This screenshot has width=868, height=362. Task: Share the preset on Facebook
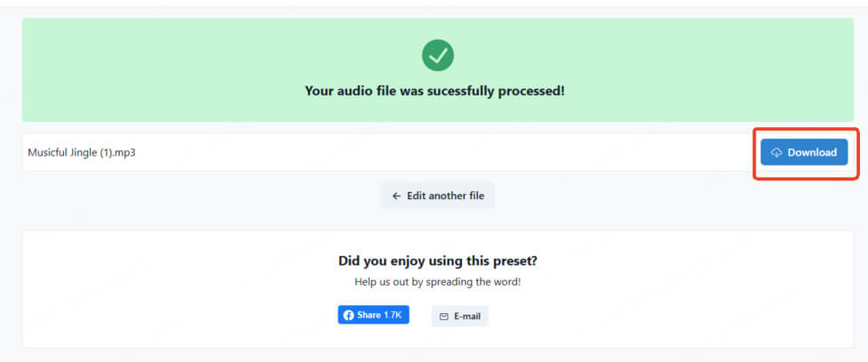click(x=374, y=315)
